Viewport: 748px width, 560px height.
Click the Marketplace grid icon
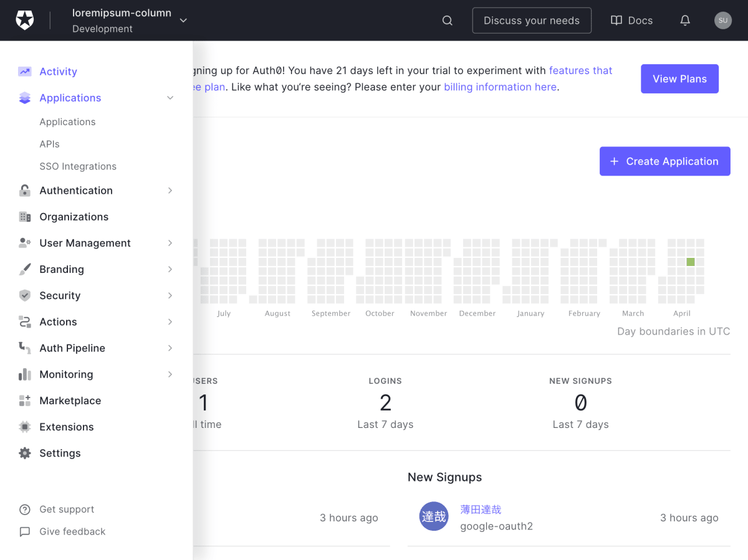[x=25, y=401]
